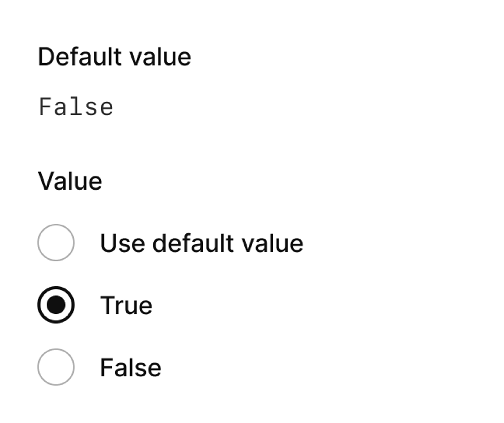Click the "Use default value" label text
This screenshot has width=504, height=423.
(202, 243)
